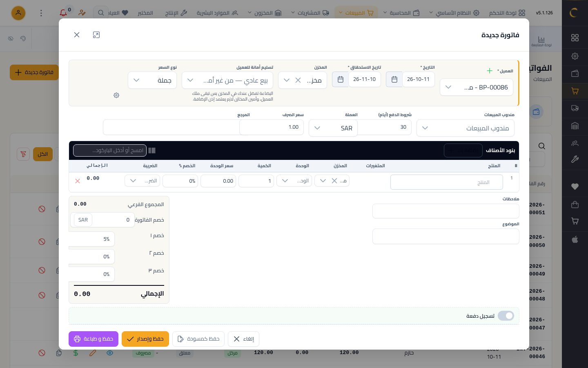Click the barcode scanner icon in items bar
Viewport: 588px width, 368px height.
coord(152,150)
